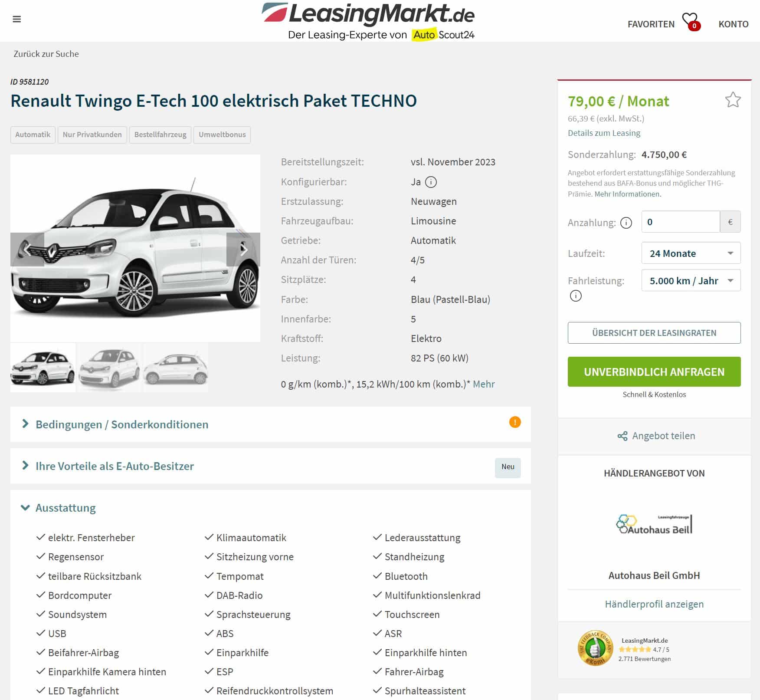760x700 pixels.
Task: Click the orange warning icon in Bedingungen
Action: (x=515, y=422)
